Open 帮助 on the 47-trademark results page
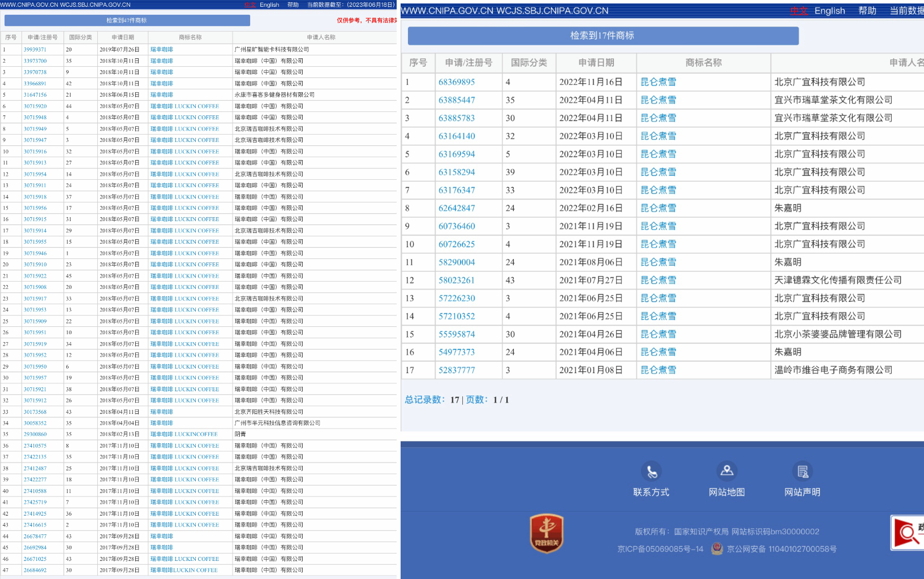This screenshot has height=579, width=924. point(293,5)
